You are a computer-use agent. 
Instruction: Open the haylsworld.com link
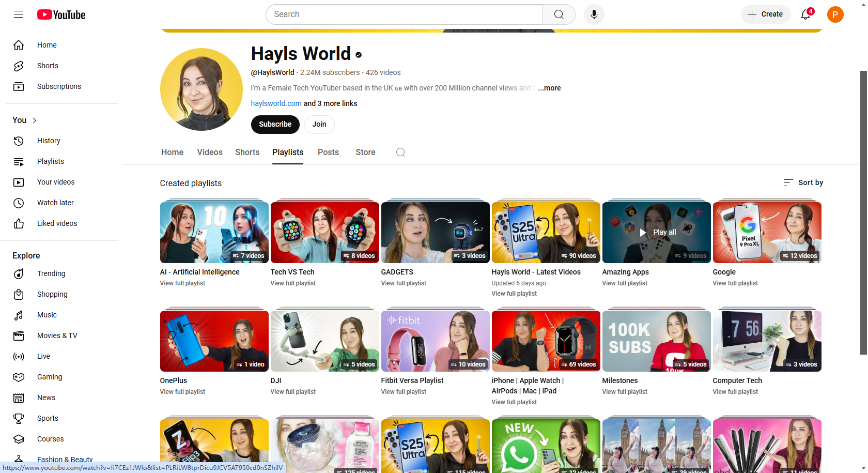point(276,103)
